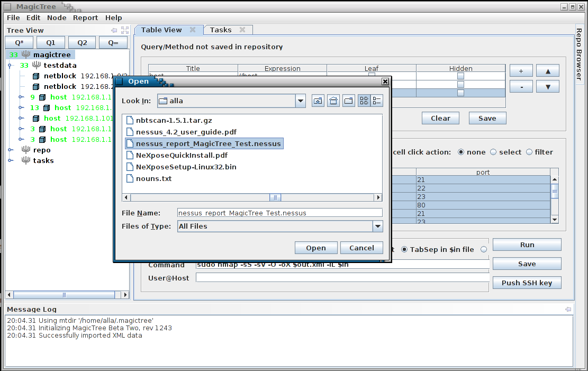
Task: Open the Repo Browser side panel
Action: pyautogui.click(x=579, y=55)
